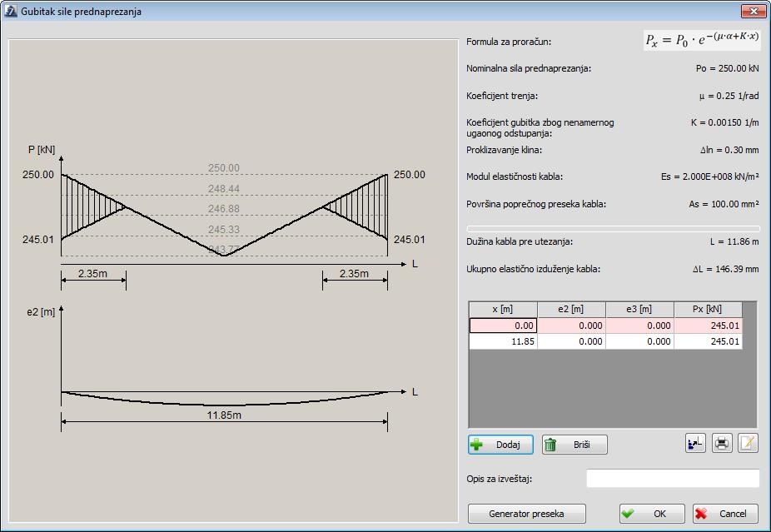Focus the Opis za izveštaj text field
The width and height of the screenshot is (771, 532).
pyautogui.click(x=673, y=478)
